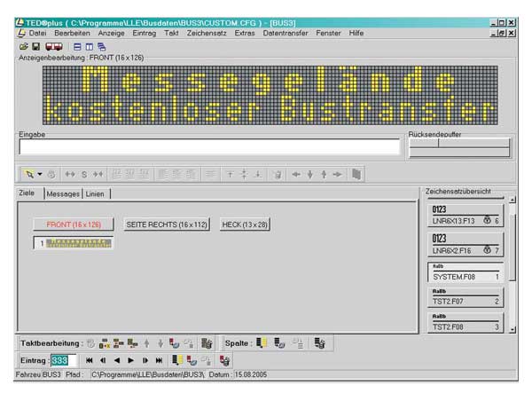
Task: Open the Hilfe menu
Action: [x=356, y=33]
